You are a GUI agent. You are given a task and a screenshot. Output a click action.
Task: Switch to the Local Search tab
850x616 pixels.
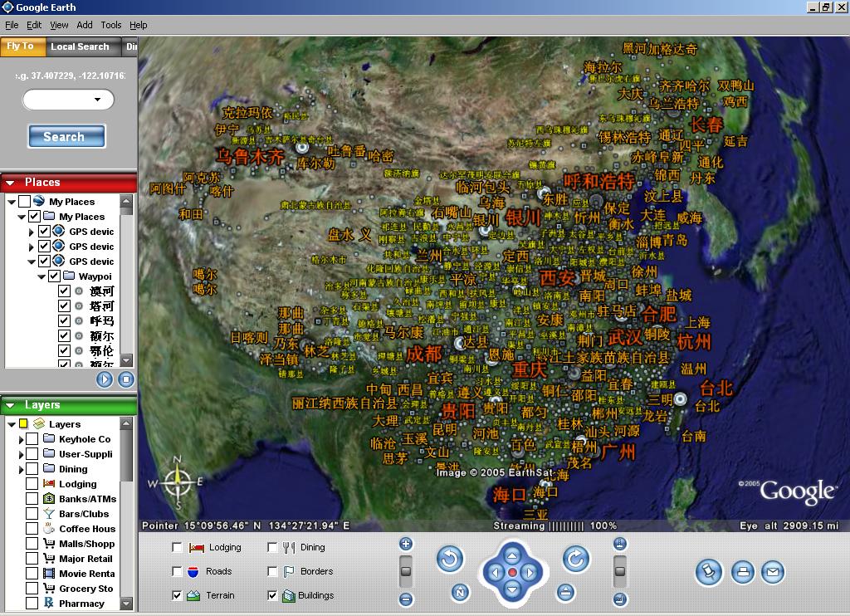click(80, 47)
